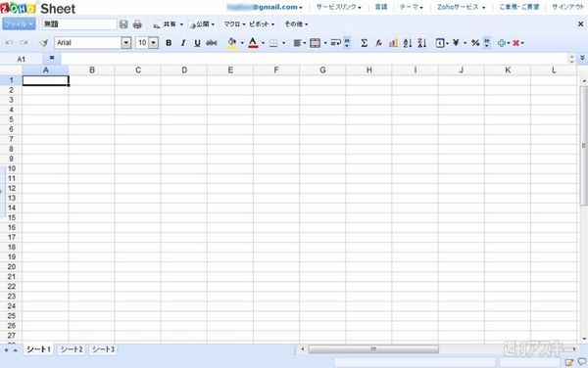Viewport: 588px width, 368px height.
Task: Open the font name dropdown arrow
Action: [x=126, y=43]
